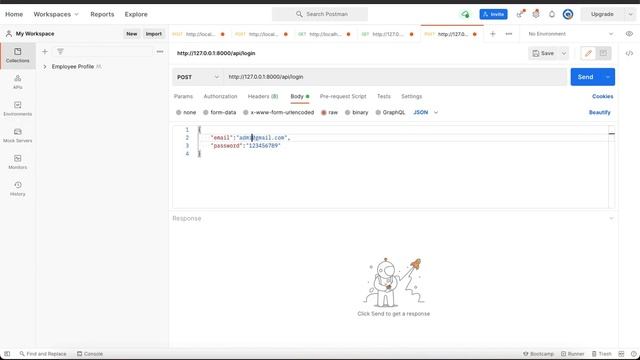Switch to the Pre-request Script tab
The height and width of the screenshot is (360, 640).
coord(343,96)
